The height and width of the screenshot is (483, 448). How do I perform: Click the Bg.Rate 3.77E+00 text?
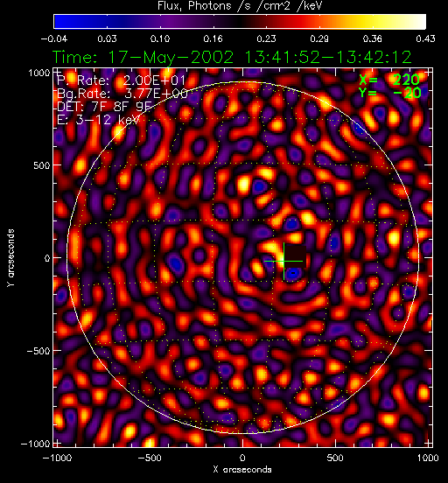pyautogui.click(x=122, y=94)
